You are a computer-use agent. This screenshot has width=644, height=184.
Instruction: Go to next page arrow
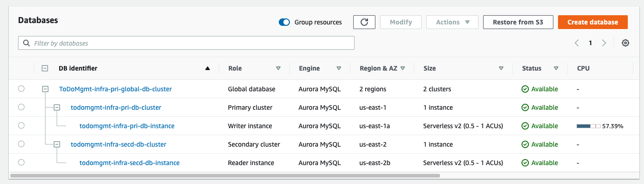(x=604, y=43)
